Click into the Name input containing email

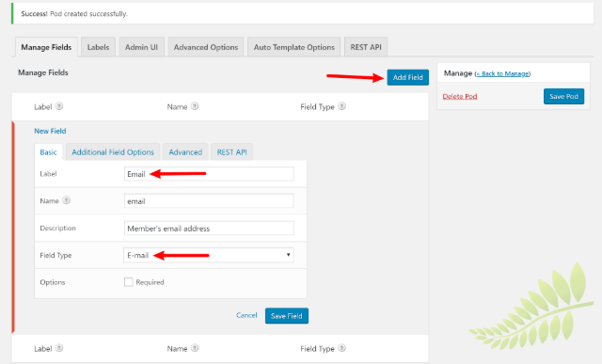pos(209,201)
